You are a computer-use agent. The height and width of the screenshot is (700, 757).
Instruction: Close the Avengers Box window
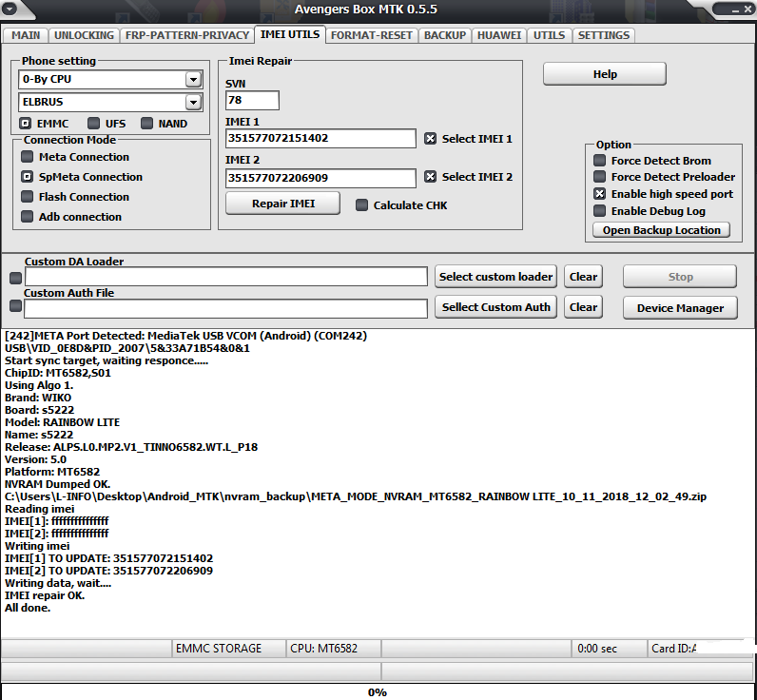click(x=747, y=10)
